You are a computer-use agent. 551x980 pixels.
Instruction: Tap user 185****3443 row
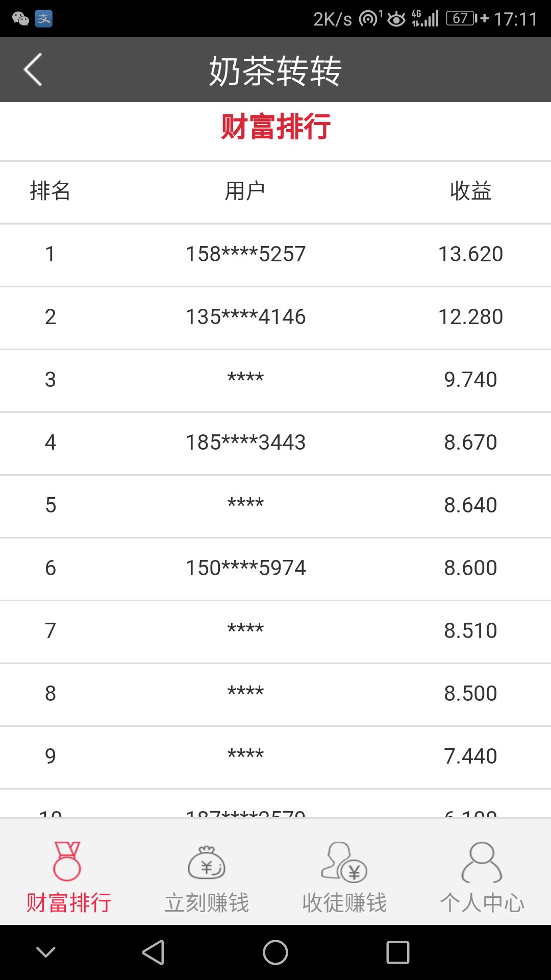click(x=245, y=443)
